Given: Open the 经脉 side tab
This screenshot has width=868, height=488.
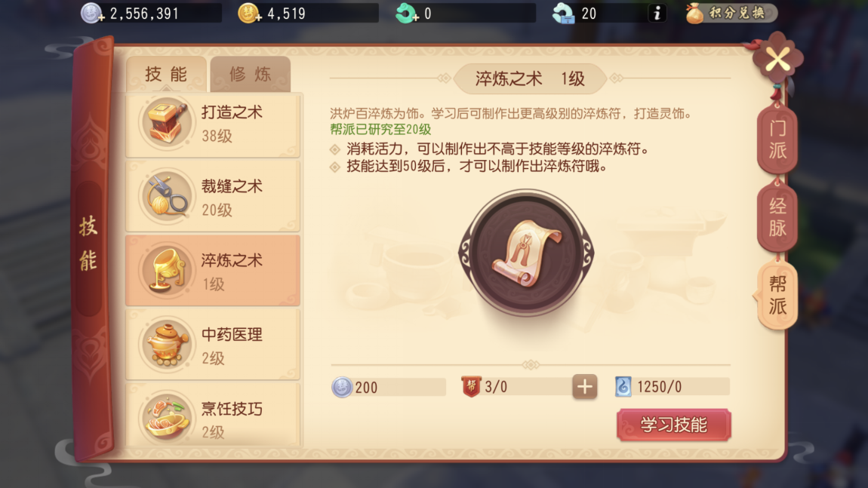Looking at the screenshot, I should [777, 217].
